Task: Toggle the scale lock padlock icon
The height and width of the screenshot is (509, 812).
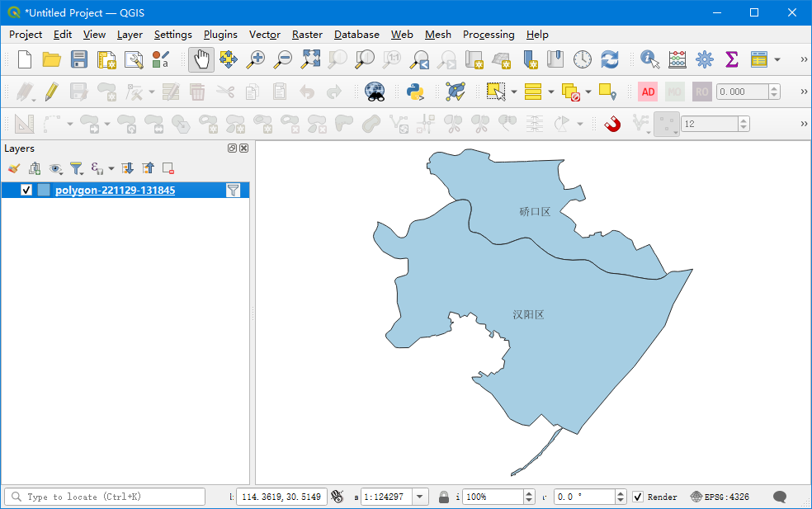Action: (444, 497)
